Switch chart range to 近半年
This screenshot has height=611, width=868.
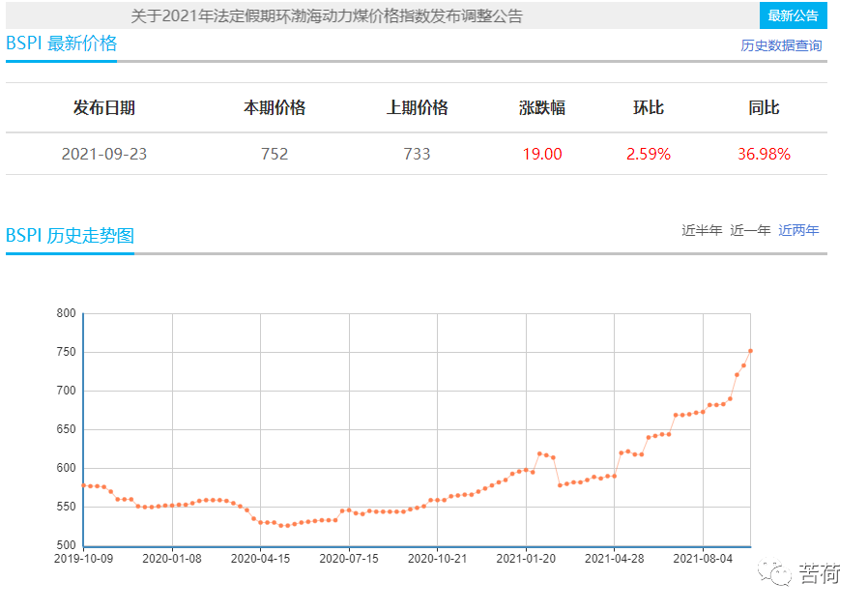click(x=702, y=230)
